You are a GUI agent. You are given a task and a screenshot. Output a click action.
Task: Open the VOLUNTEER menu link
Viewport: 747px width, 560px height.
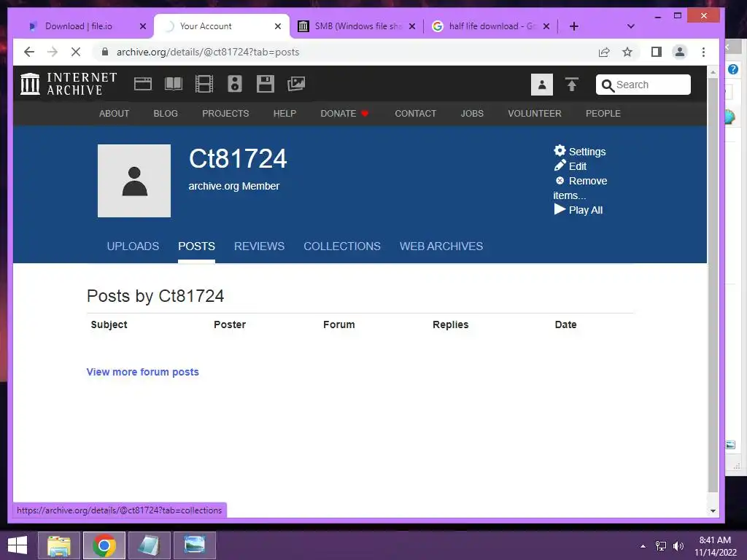535,113
